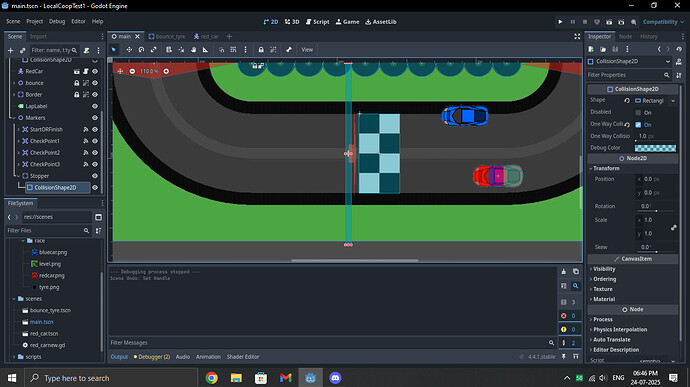Image resolution: width=690 pixels, height=387 pixels.
Task: Zoom out the viewport with the minus icon
Action: [132, 71]
